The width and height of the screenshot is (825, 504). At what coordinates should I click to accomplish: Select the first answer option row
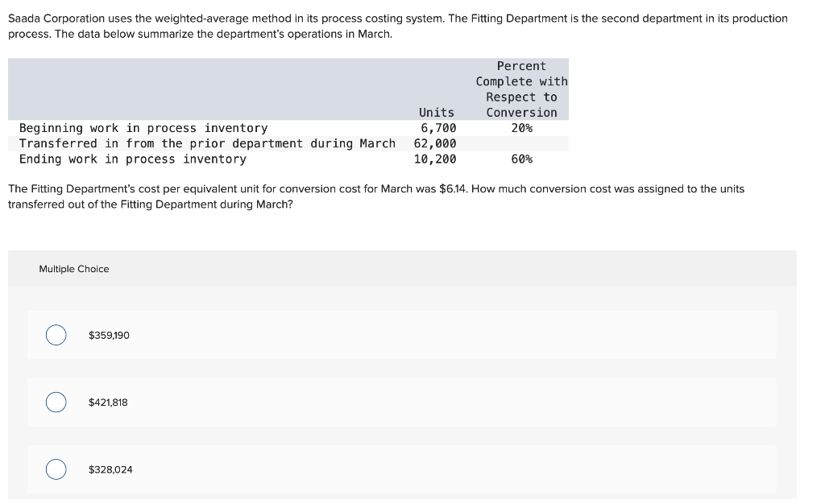tap(402, 335)
